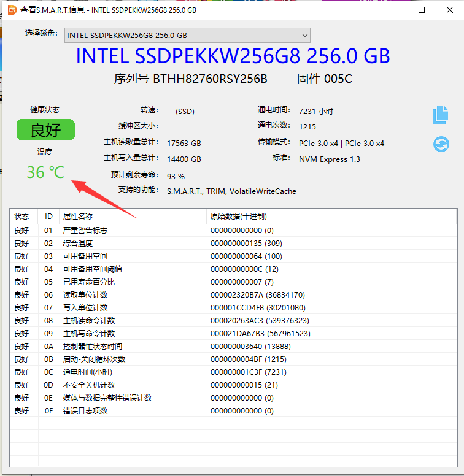The width and height of the screenshot is (464, 476).
Task: Open the disk selection dropdown
Action: coord(187,35)
